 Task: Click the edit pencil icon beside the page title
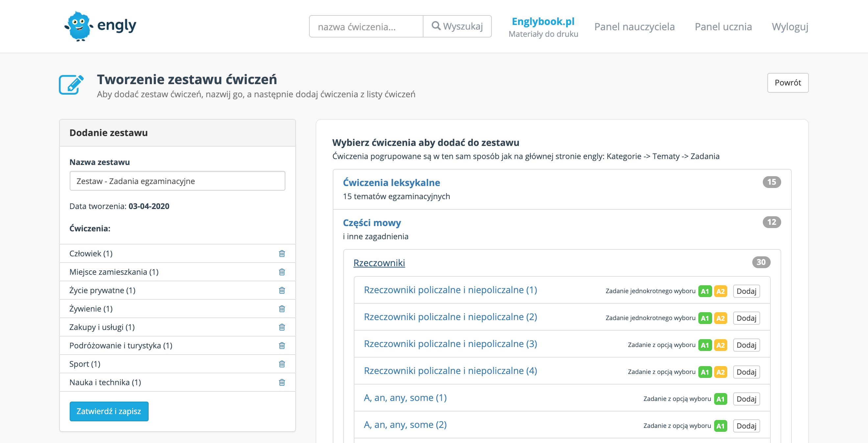click(71, 84)
